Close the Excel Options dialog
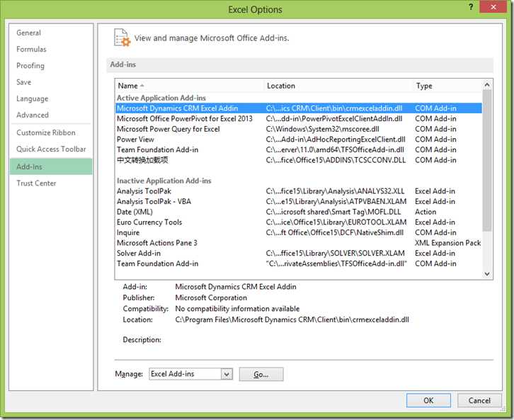The width and height of the screenshot is (514, 420). tap(493, 7)
